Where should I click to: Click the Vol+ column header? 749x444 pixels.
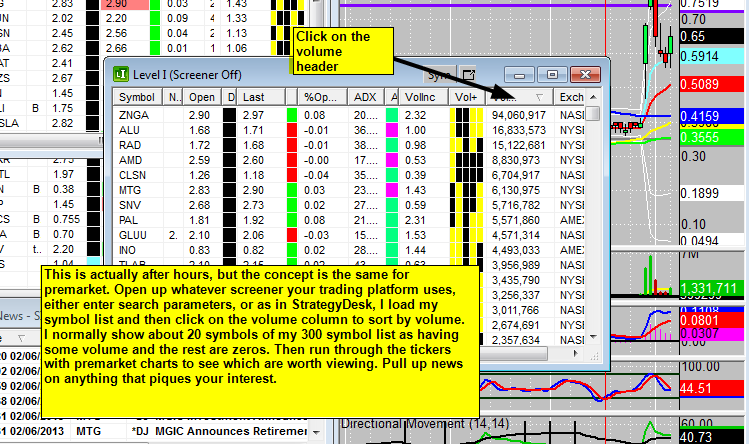click(467, 97)
